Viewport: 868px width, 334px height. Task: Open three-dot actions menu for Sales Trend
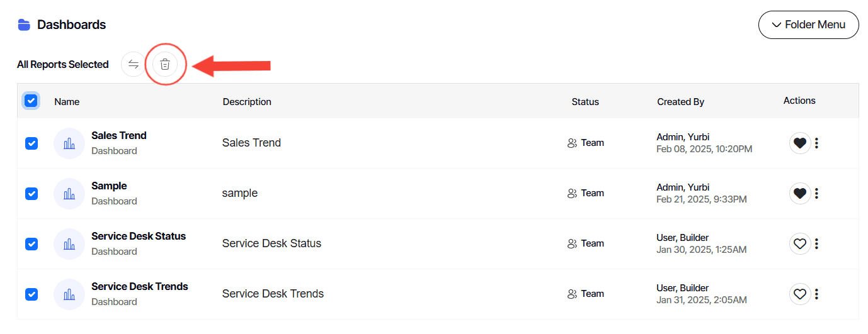tap(816, 143)
